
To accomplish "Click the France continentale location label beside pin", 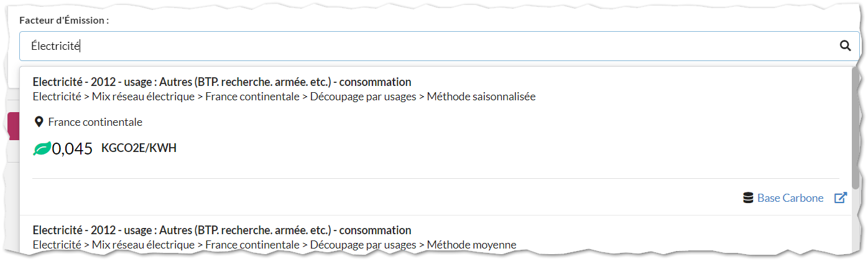I will [95, 122].
